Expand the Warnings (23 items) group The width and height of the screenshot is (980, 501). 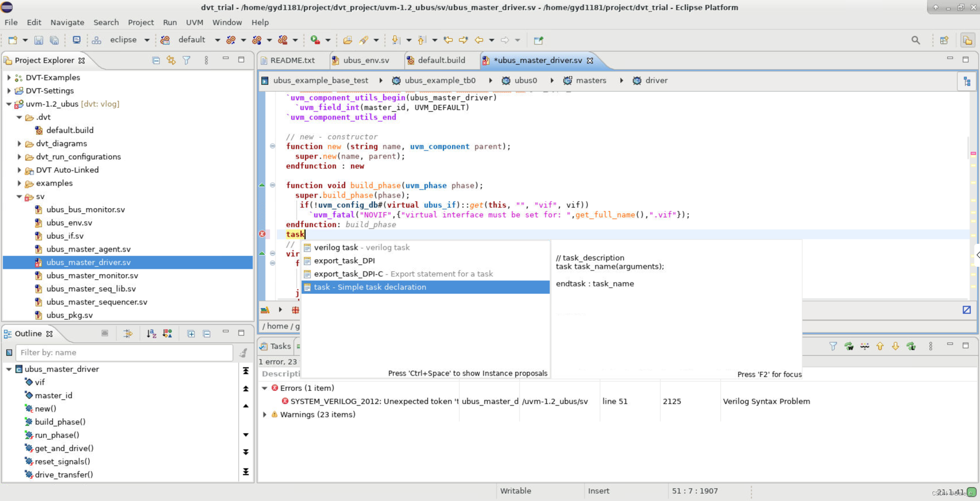[x=264, y=414]
